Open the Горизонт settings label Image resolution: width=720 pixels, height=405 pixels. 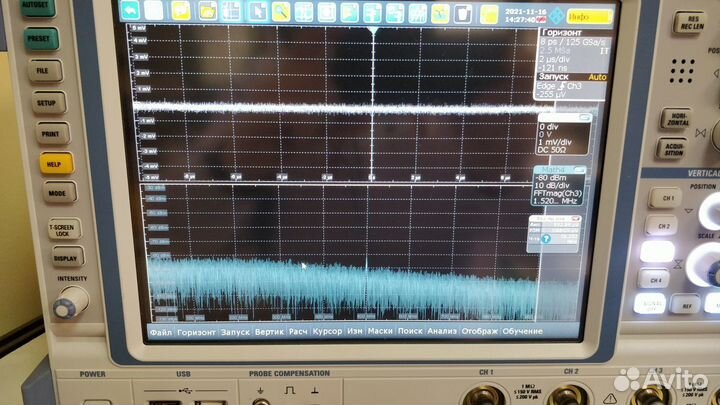(562, 33)
